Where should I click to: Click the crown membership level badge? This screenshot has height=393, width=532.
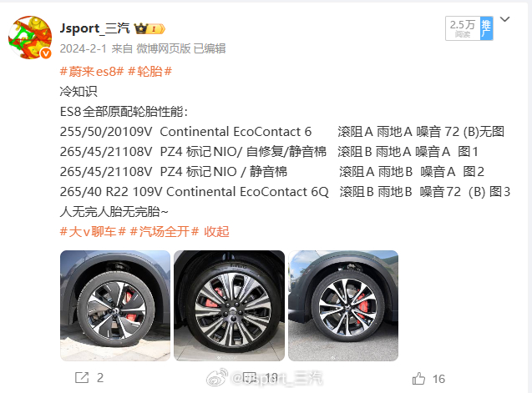point(149,29)
